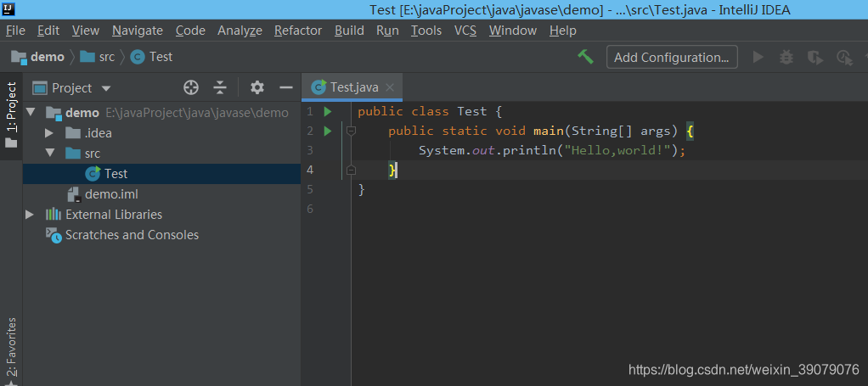Open the Window menu
The width and height of the screenshot is (868, 386).
513,31
